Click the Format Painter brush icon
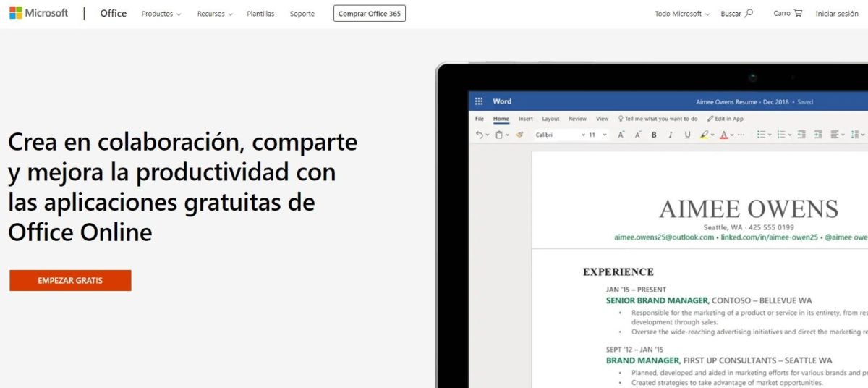The width and height of the screenshot is (868, 388). tap(519, 135)
